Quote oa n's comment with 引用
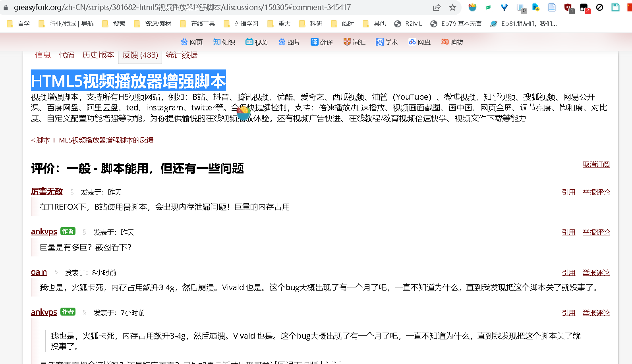 568,273
